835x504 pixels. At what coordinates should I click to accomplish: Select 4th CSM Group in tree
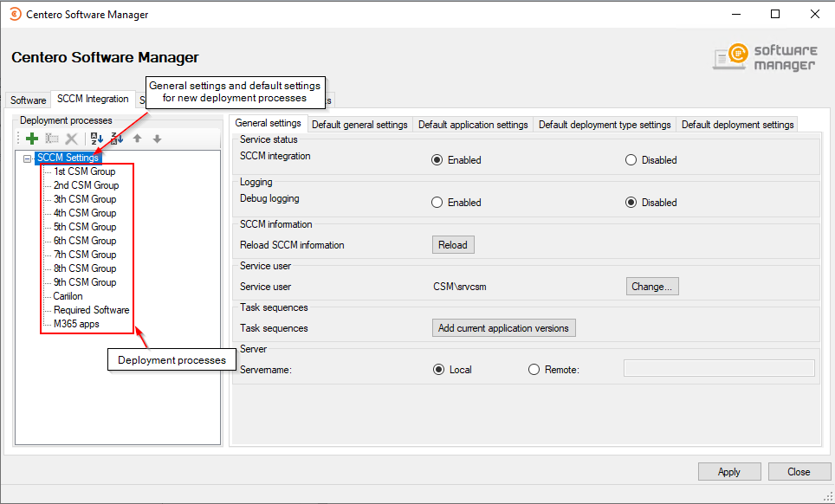pos(85,213)
